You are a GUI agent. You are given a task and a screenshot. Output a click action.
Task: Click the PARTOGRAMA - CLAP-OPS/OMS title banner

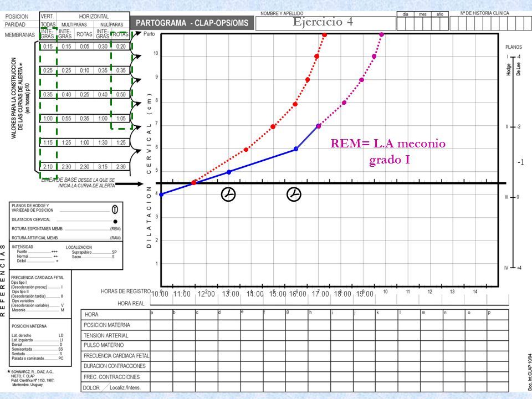(192, 23)
